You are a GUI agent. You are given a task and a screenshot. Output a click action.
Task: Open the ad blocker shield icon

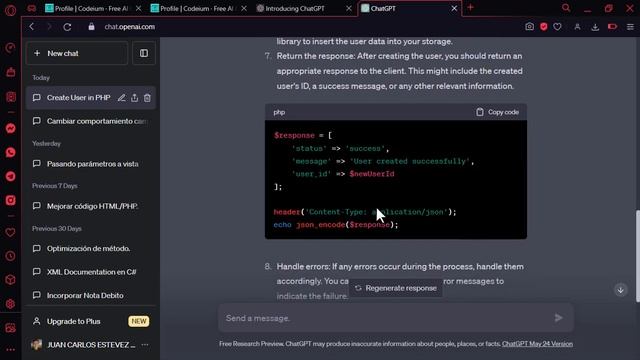(x=544, y=27)
